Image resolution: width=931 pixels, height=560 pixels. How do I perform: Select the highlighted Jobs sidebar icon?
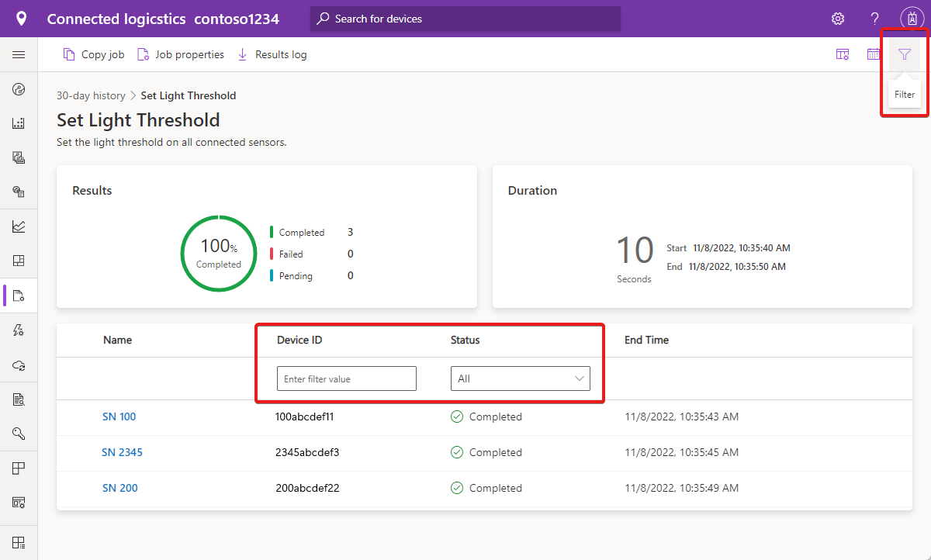[19, 296]
